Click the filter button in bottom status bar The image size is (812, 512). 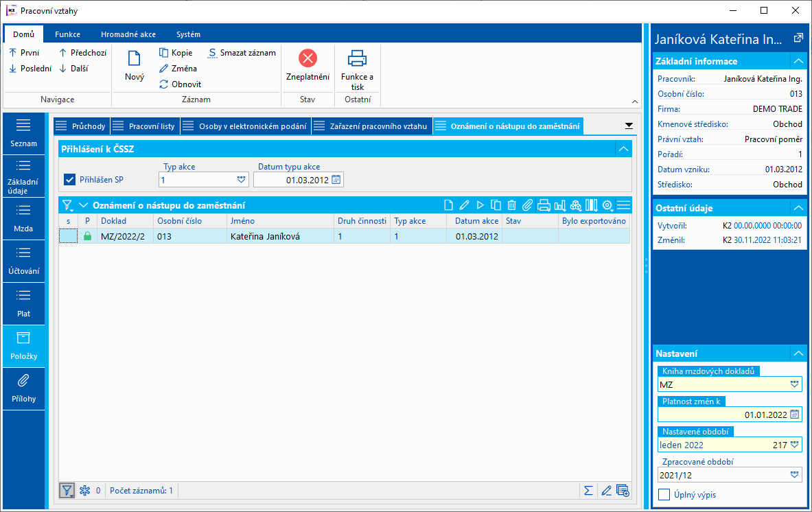tap(67, 490)
